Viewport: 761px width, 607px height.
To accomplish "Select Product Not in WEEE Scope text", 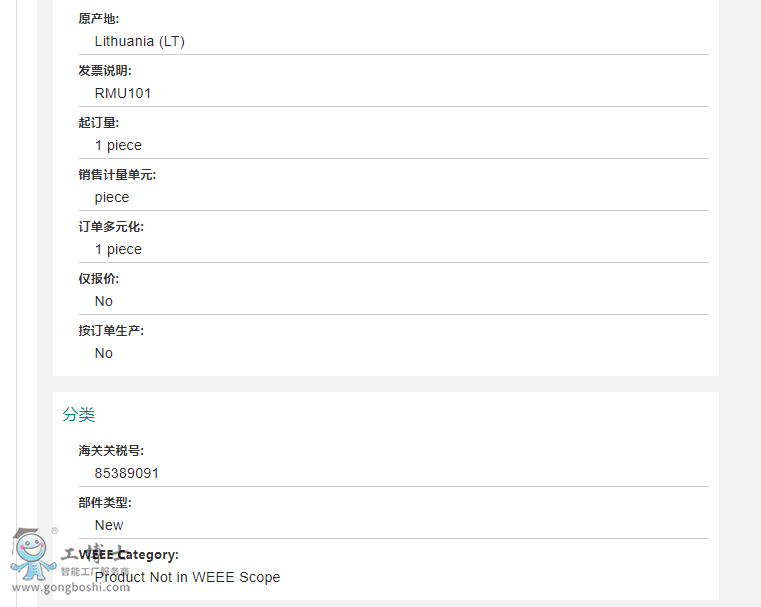I will pyautogui.click(x=187, y=577).
